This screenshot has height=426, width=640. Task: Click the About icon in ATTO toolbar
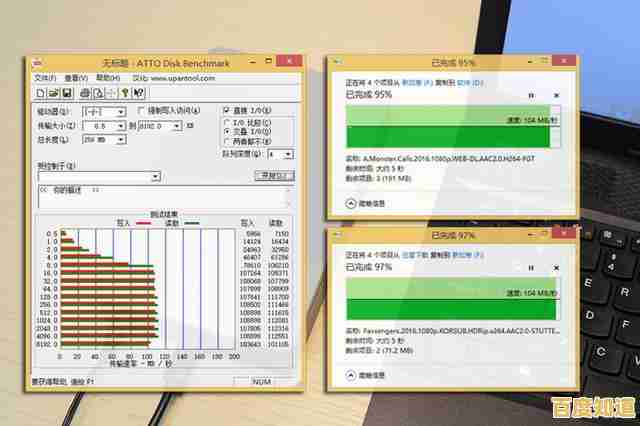tap(125, 93)
